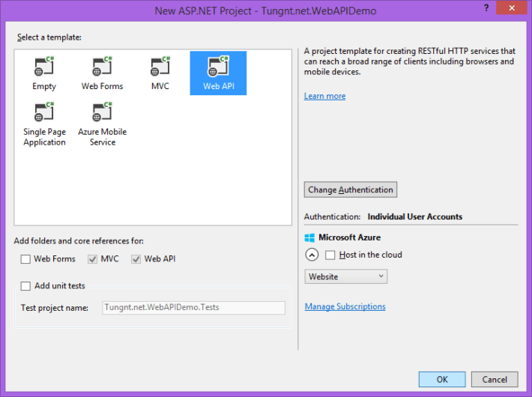The width and height of the screenshot is (532, 397).
Task: Select the Empty template icon
Action: point(44,66)
